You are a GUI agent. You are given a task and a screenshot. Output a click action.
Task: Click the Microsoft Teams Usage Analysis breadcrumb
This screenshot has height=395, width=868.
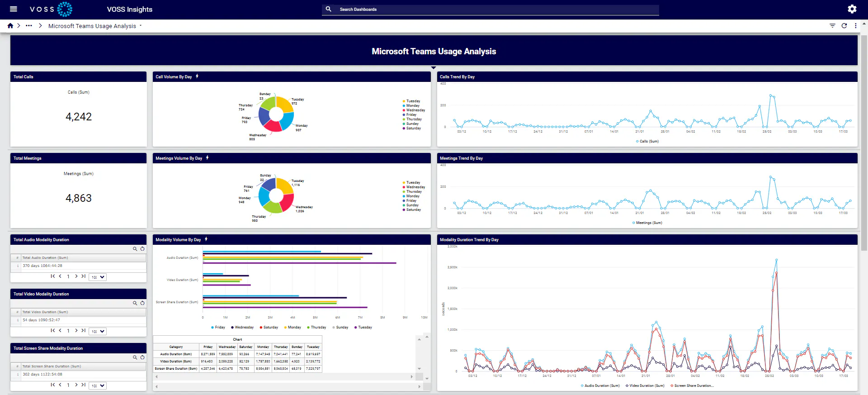tap(92, 26)
